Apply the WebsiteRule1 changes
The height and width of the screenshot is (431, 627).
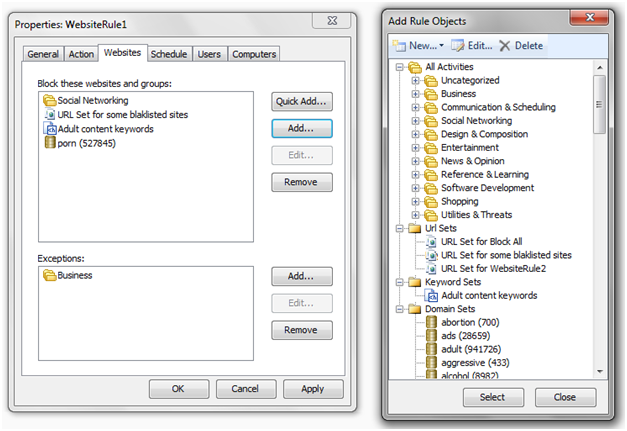point(313,389)
